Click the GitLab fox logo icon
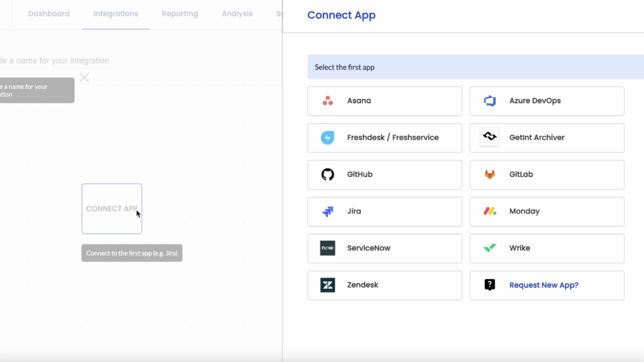This screenshot has height=362, width=644. pos(490,174)
